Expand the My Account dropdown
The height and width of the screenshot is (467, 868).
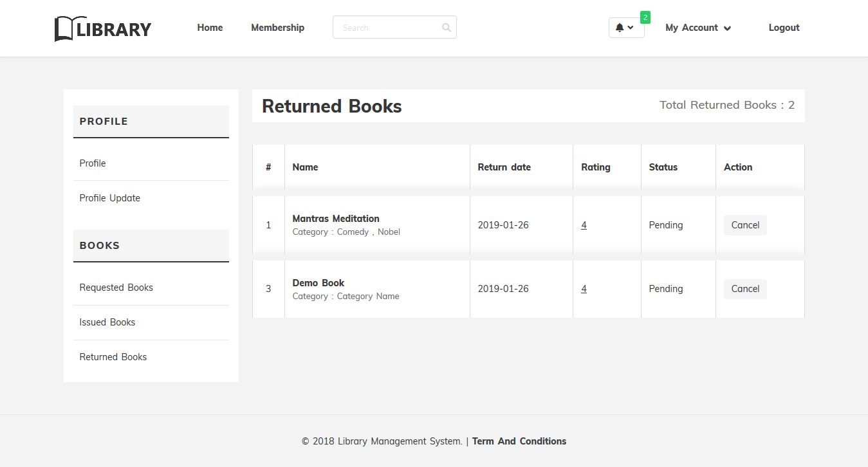(x=698, y=28)
